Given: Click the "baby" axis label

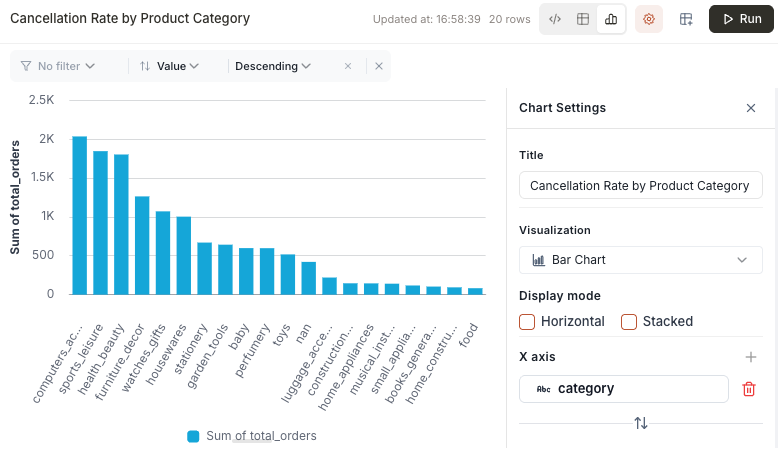Looking at the screenshot, I should point(239,337).
